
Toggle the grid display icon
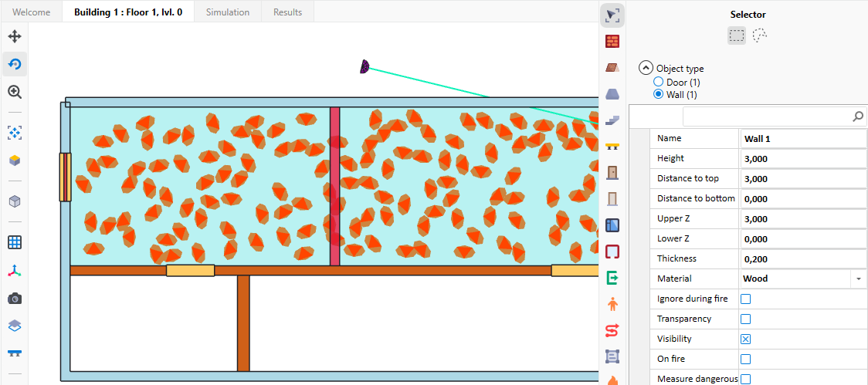[x=15, y=241]
